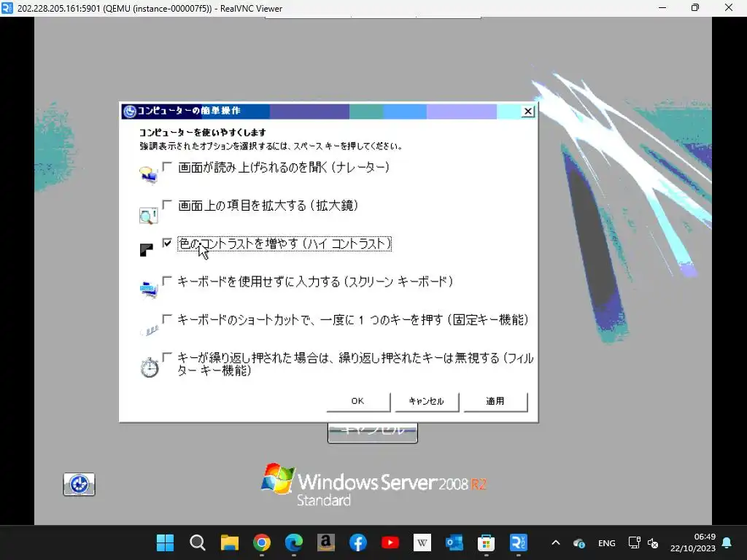This screenshot has height=560, width=747.
Task: Maximize the RealVNC Viewer window
Action: click(695, 8)
